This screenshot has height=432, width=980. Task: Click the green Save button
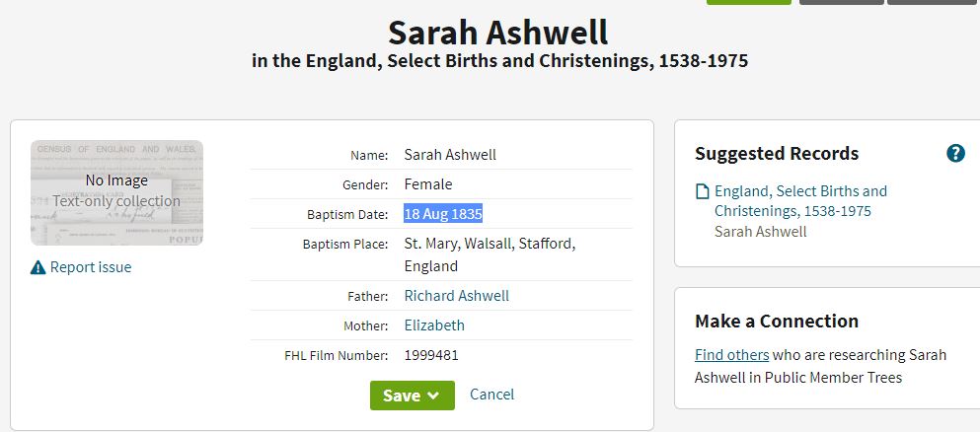413,396
